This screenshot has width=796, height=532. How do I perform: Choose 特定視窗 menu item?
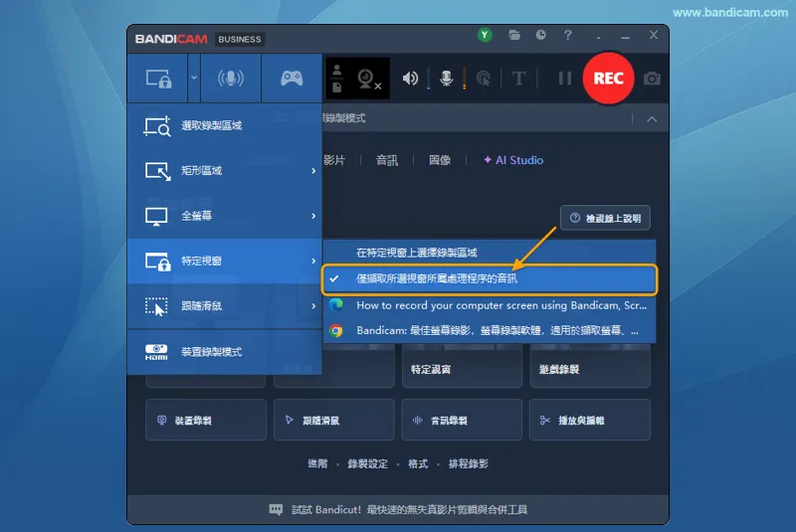click(225, 261)
